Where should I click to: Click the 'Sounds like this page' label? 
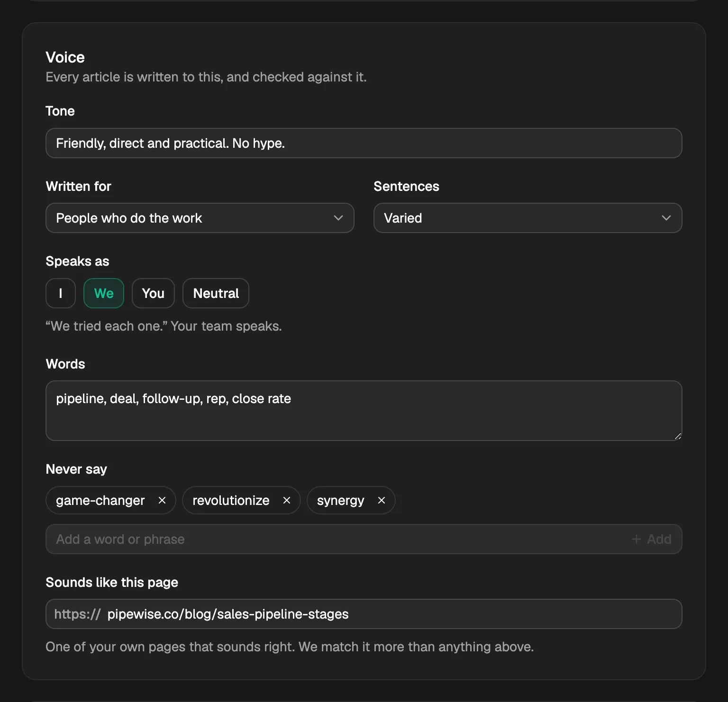(x=112, y=582)
